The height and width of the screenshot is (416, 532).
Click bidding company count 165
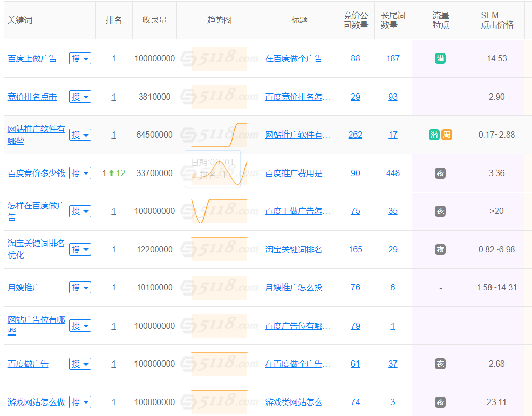[x=355, y=250]
